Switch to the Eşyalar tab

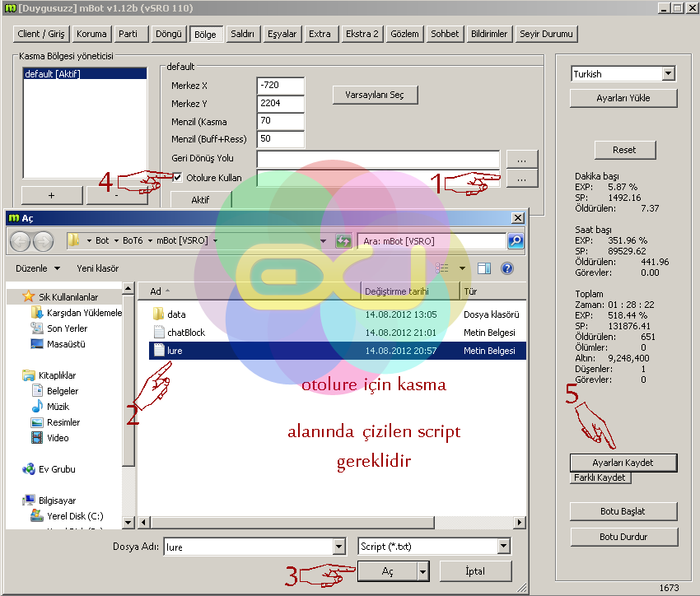tap(282, 34)
